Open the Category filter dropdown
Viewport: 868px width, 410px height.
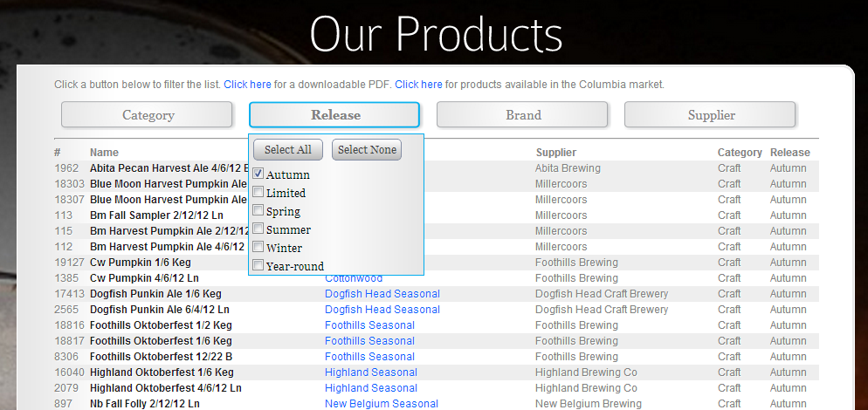tap(147, 114)
